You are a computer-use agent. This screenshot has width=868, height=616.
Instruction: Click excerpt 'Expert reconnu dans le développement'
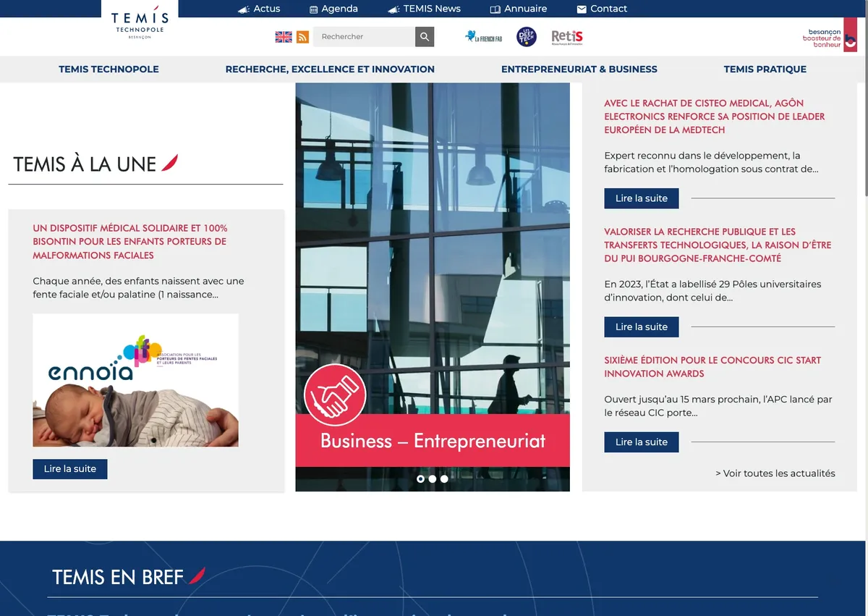click(x=711, y=162)
